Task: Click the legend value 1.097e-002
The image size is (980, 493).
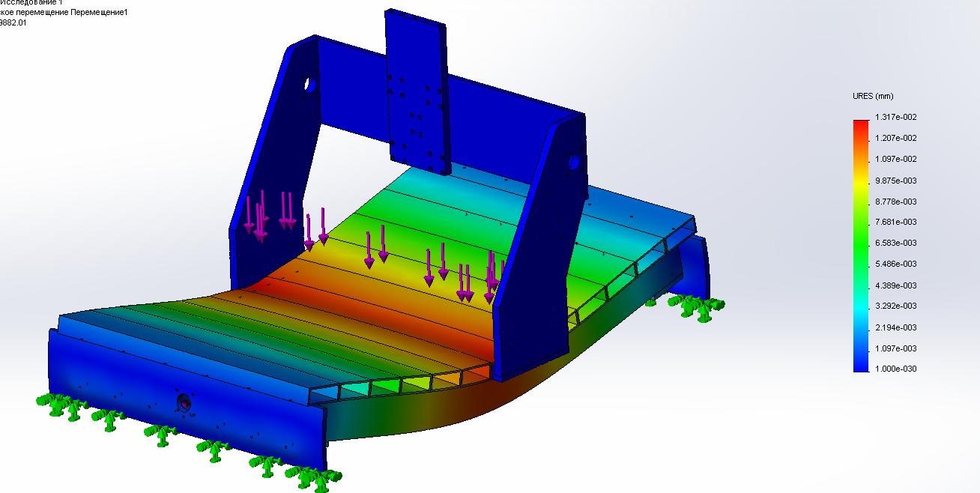Action: click(x=895, y=160)
